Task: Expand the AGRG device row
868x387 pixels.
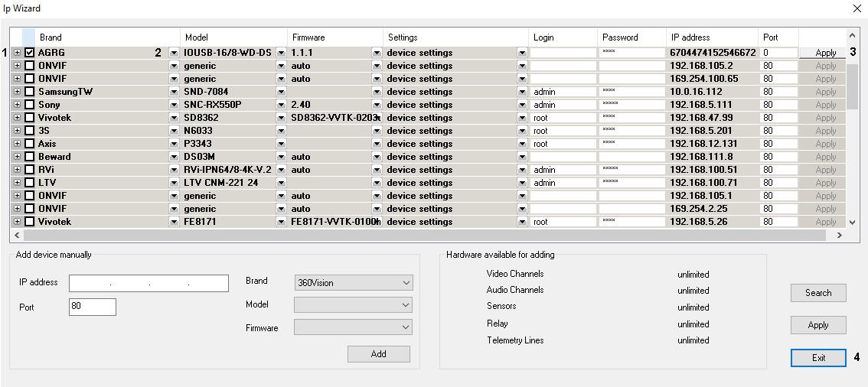Action: [x=18, y=53]
